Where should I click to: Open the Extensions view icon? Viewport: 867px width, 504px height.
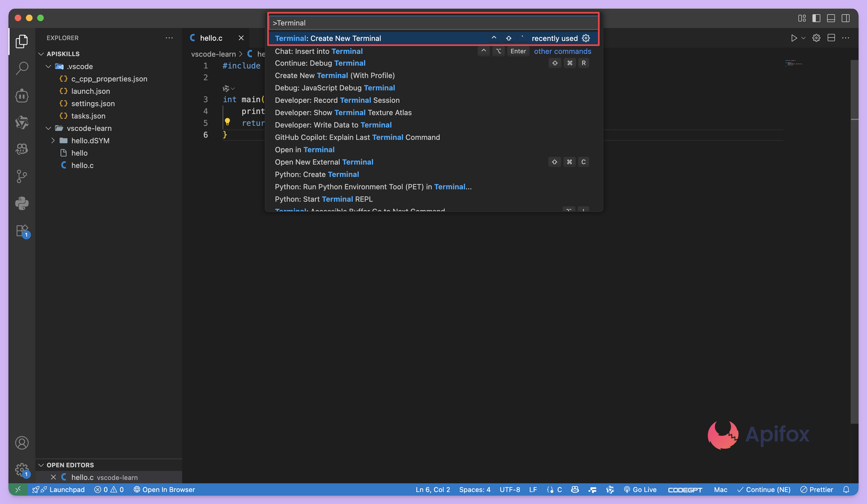pos(22,231)
